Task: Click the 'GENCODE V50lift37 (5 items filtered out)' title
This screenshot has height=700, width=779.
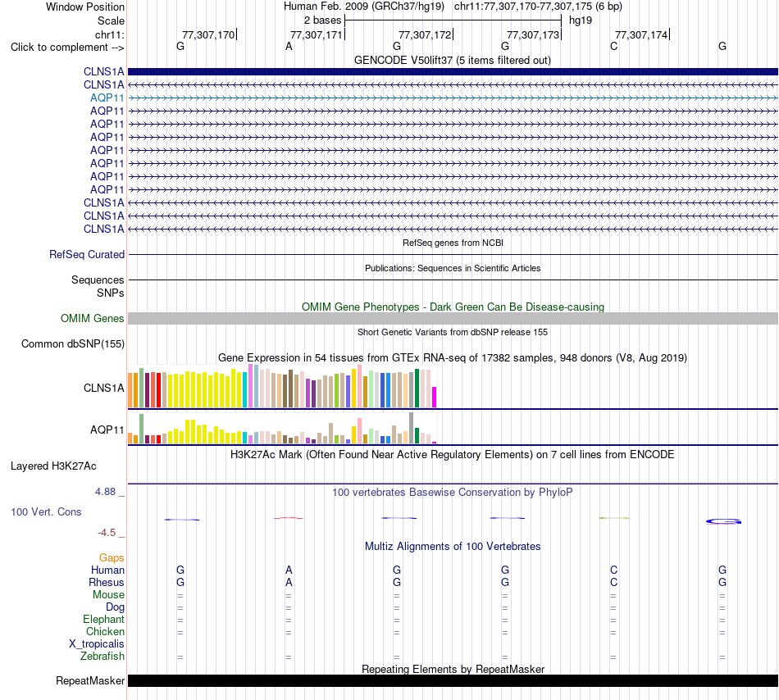Action: pyautogui.click(x=452, y=60)
